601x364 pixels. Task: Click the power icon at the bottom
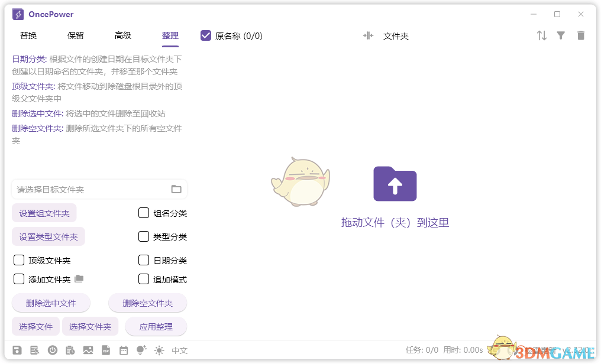[53, 350]
